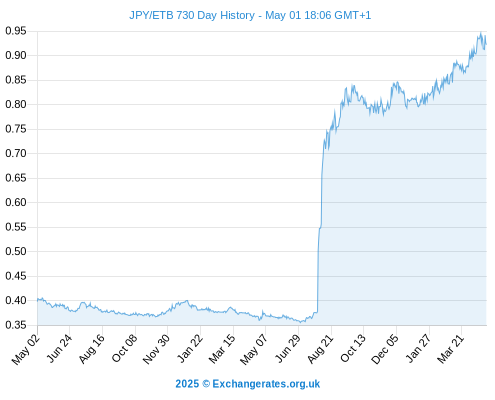Click the 0.65 y-axis value label
This screenshot has height=400, width=495.
16,178
